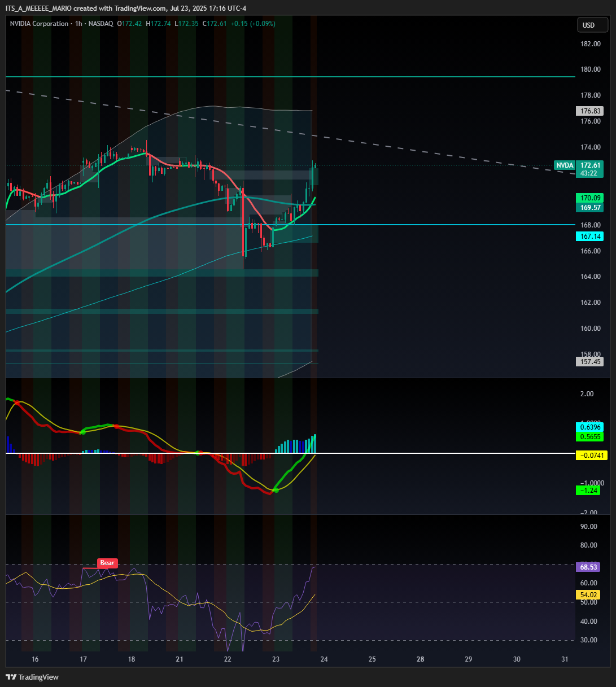The width and height of the screenshot is (616, 687).
Task: Click date 24 on the time axis
Action: (324, 659)
